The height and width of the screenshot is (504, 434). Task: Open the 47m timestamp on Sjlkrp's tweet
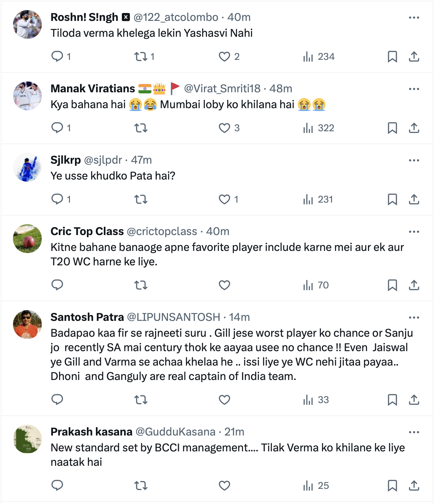click(x=141, y=160)
